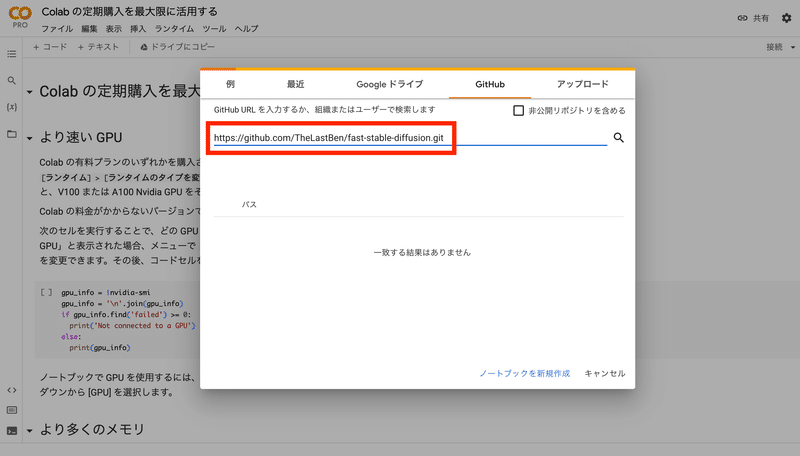Click ノートブックを新規作成 link
Image resolution: width=800 pixels, height=456 pixels.
coord(524,373)
